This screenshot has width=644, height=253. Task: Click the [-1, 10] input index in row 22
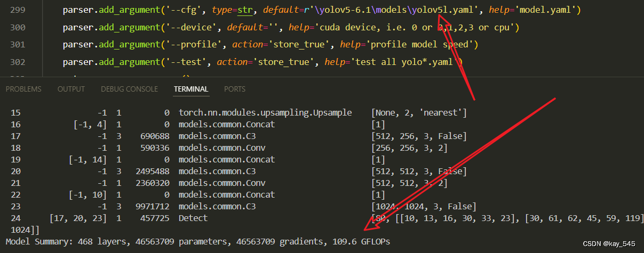point(88,194)
